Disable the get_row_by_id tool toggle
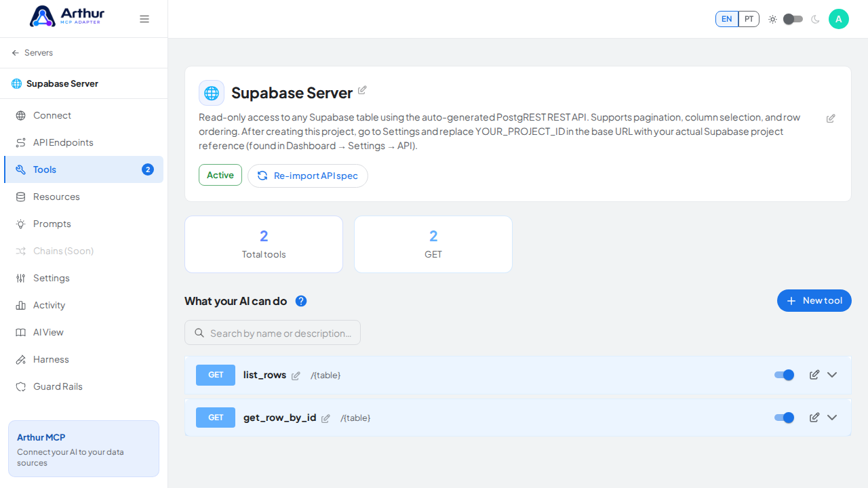 [785, 418]
